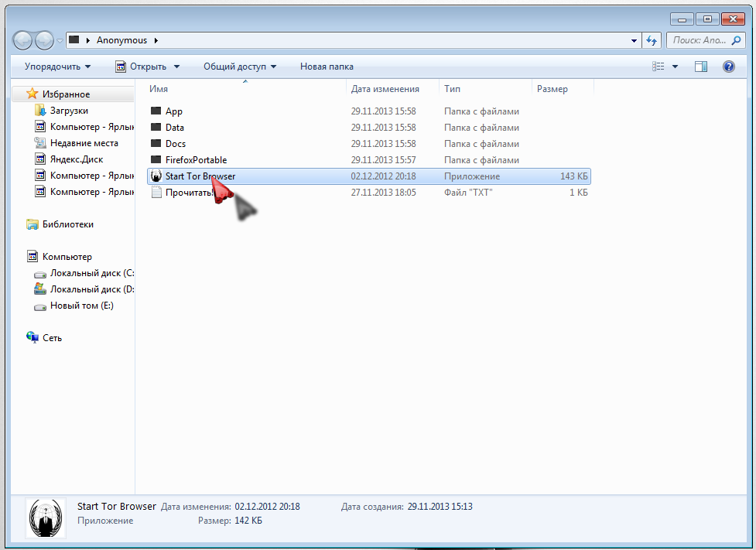This screenshot has width=756, height=550.
Task: Open recent pages dropdown beside the navigation arrows
Action: (60, 41)
